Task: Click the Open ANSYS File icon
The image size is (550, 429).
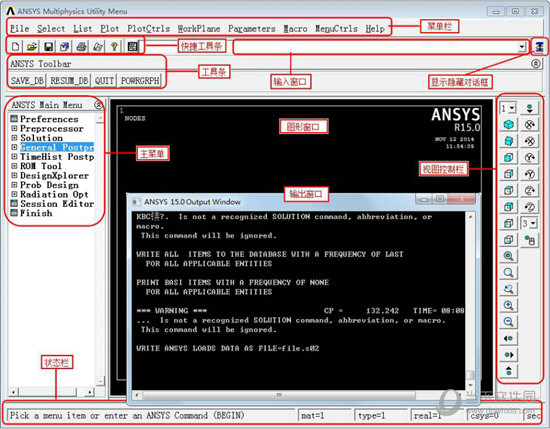Action: [32, 46]
